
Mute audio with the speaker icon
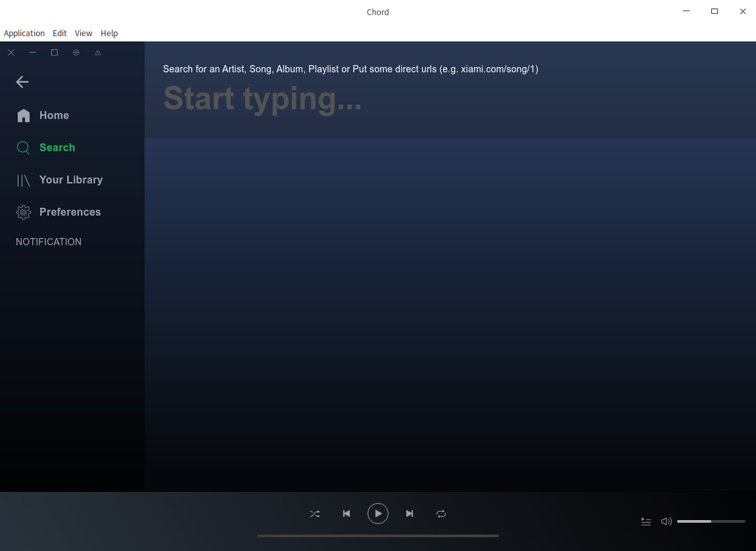point(666,521)
